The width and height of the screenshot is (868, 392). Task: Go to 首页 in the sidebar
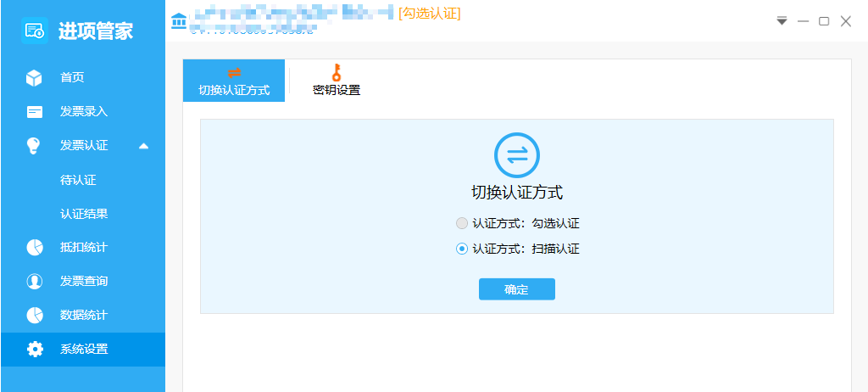click(x=83, y=77)
